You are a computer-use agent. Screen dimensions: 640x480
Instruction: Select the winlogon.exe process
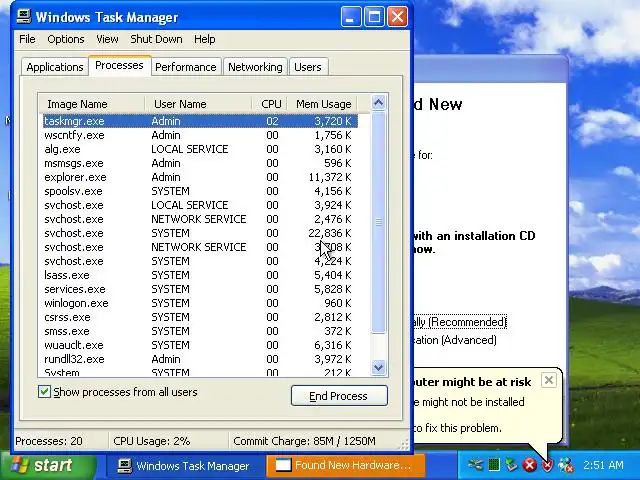pos(200,303)
